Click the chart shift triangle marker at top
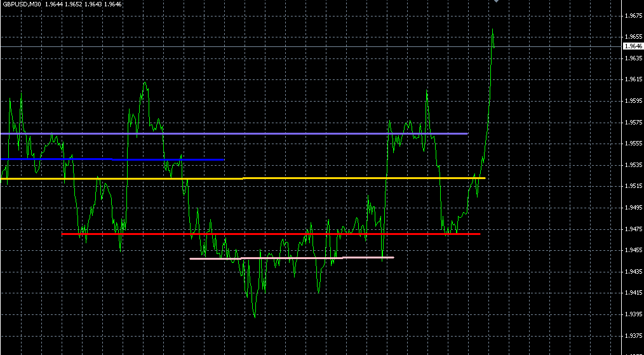Viewport: 644px width, 355px height. click(497, 2)
